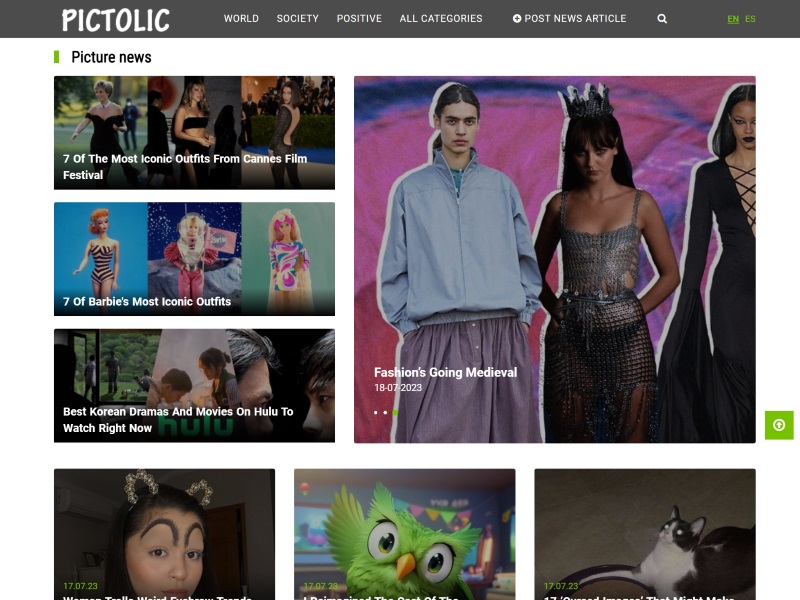Screen dimensions: 800x600
Task: Click the green back-to-top arrow icon
Action: [778, 426]
